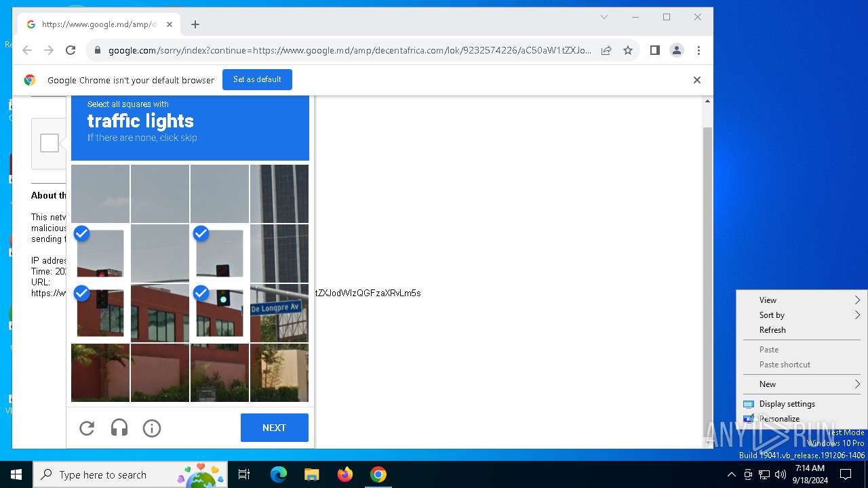Viewport: 868px width, 488px height.
Task: Tick the I'm not a robot checkbox
Action: coord(49,143)
